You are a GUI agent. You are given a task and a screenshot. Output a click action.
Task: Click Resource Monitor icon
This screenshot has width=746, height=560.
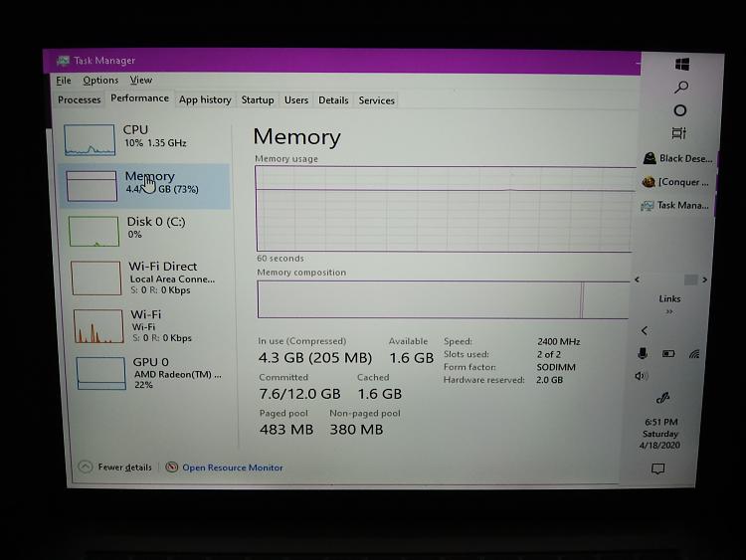[x=172, y=467]
